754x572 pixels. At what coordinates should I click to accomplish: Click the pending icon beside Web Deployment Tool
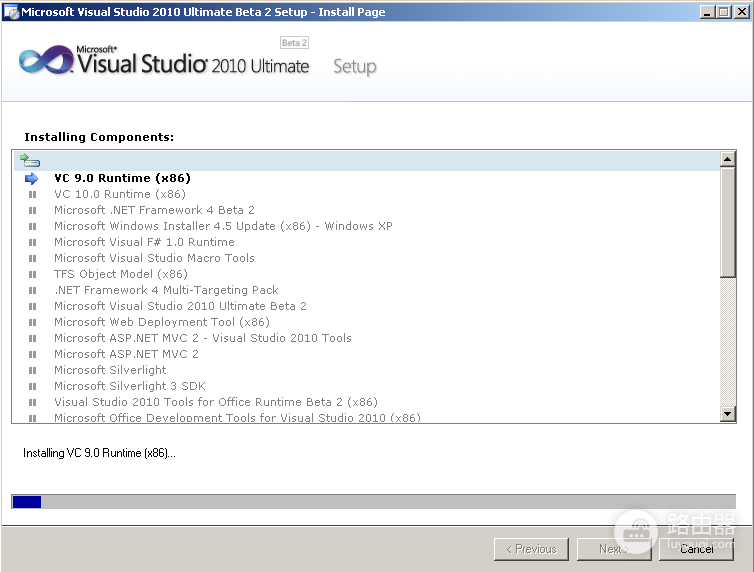point(32,323)
